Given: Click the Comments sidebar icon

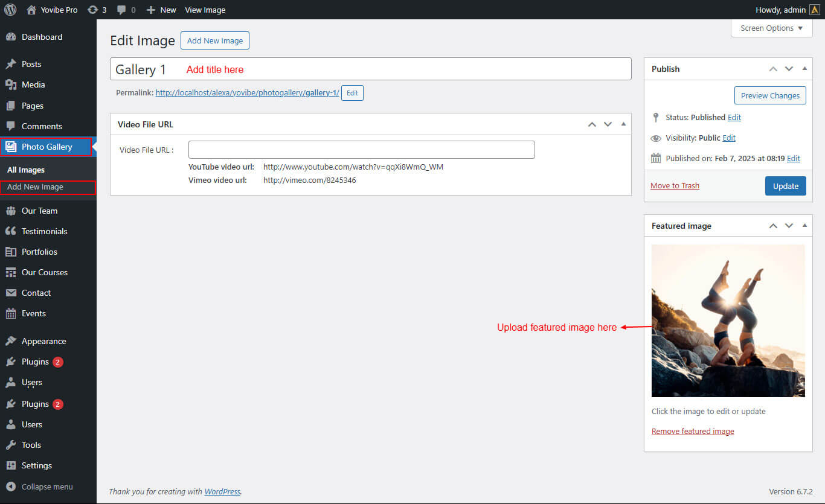Looking at the screenshot, I should (x=11, y=126).
